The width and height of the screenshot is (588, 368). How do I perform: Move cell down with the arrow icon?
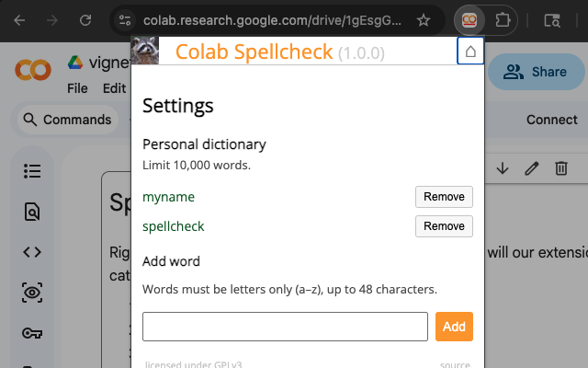(503, 168)
